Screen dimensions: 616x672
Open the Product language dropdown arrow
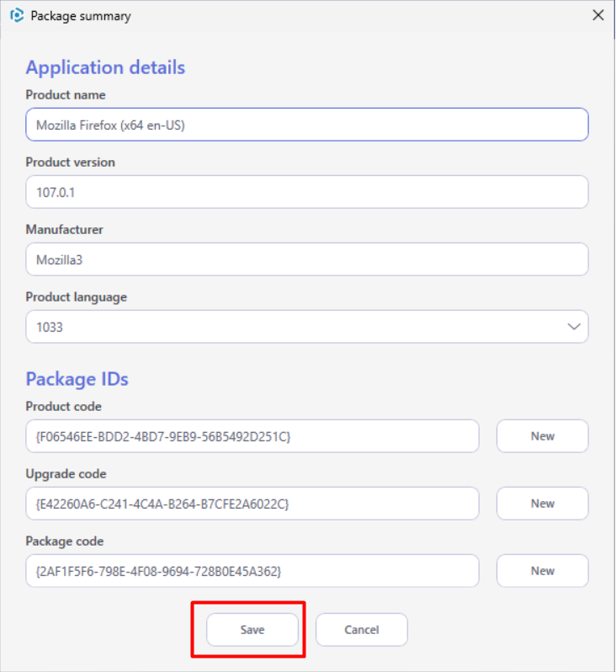(574, 327)
